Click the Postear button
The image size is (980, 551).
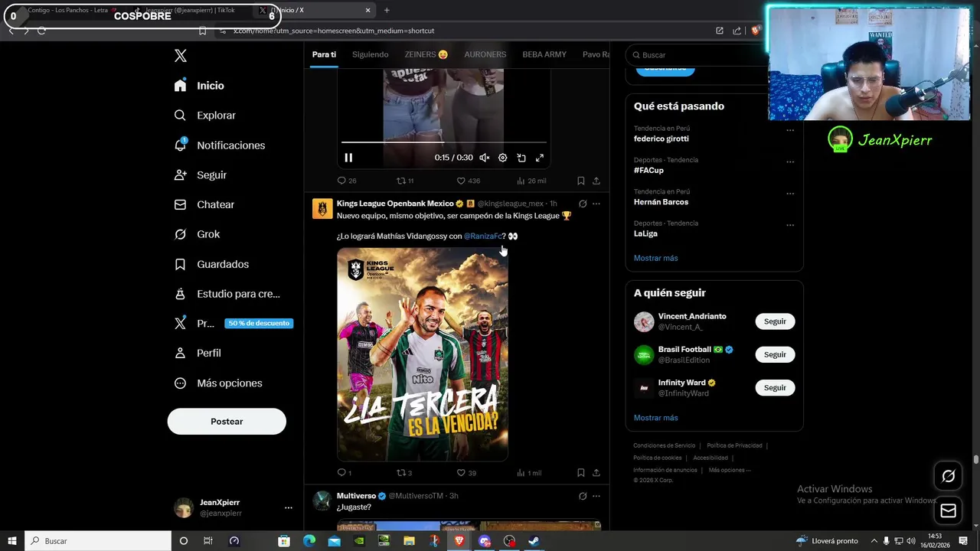pyautogui.click(x=227, y=422)
